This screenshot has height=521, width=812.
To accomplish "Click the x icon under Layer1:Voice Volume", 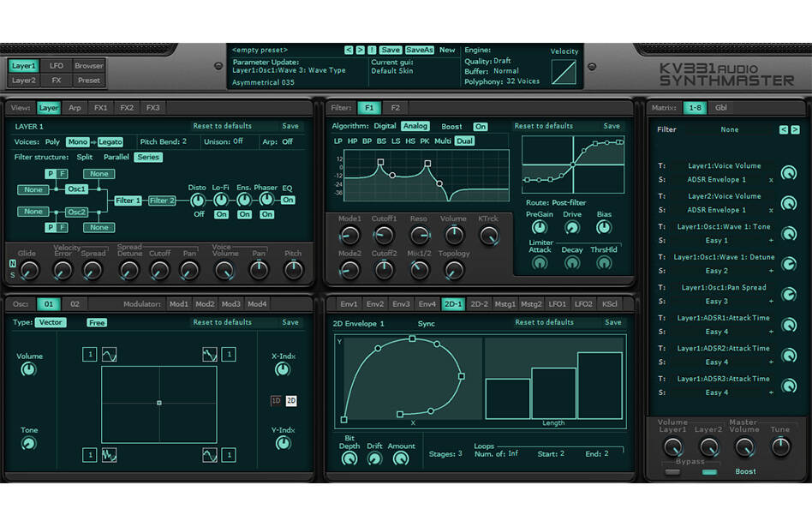I will point(771,180).
